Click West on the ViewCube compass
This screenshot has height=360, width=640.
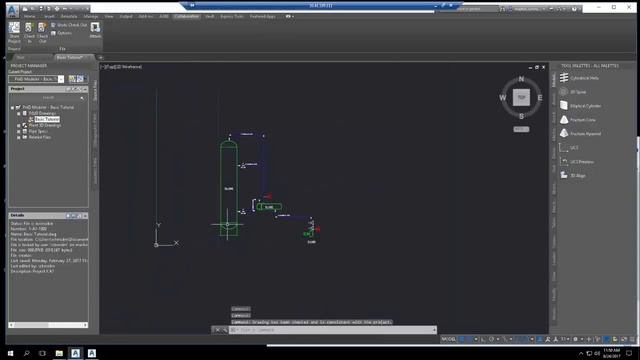tap(503, 98)
